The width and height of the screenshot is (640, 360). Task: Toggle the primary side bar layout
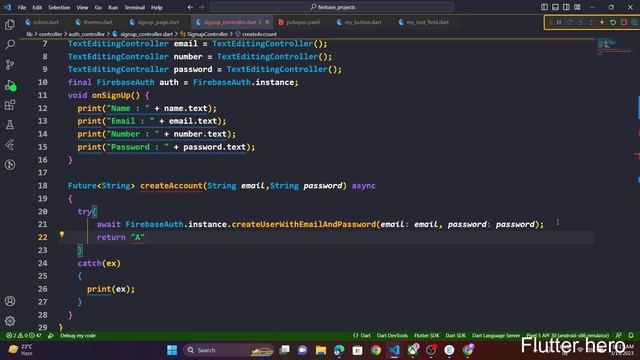544,7
